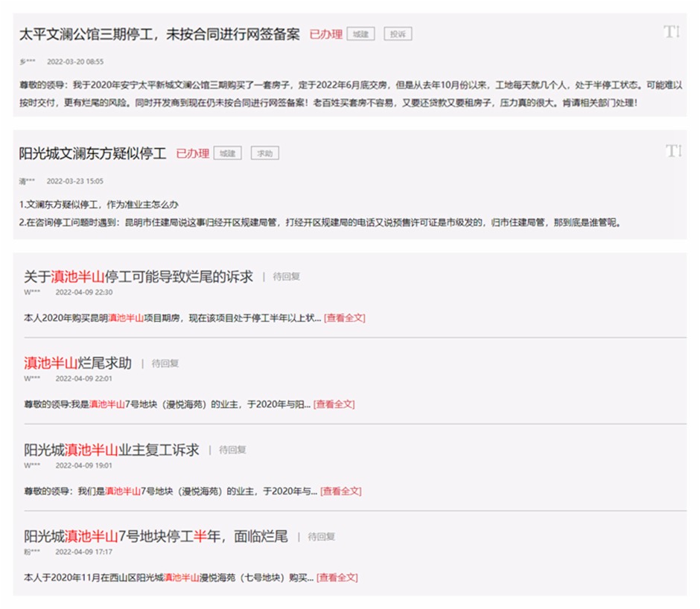The width and height of the screenshot is (700, 609).
Task: Select the 城建 tag on 太平文澜公馆 post
Action: 360,34
